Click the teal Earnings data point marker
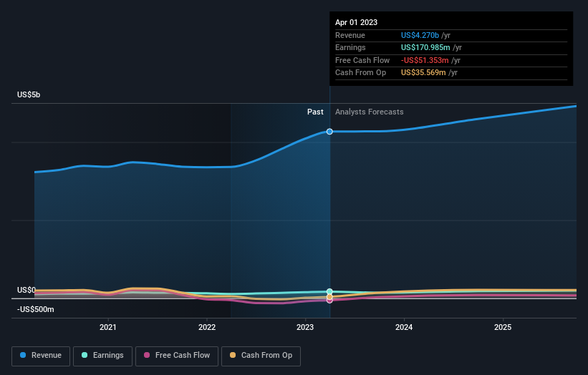 [329, 291]
